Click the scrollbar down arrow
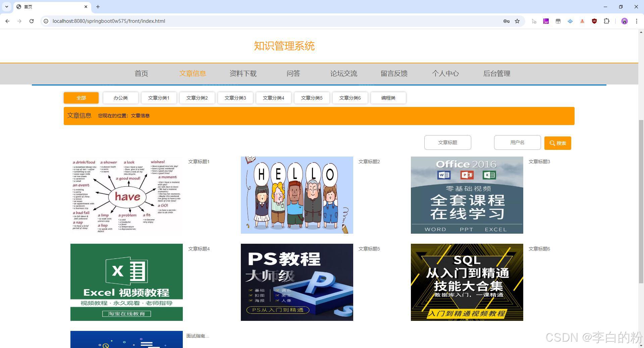 [x=641, y=345]
